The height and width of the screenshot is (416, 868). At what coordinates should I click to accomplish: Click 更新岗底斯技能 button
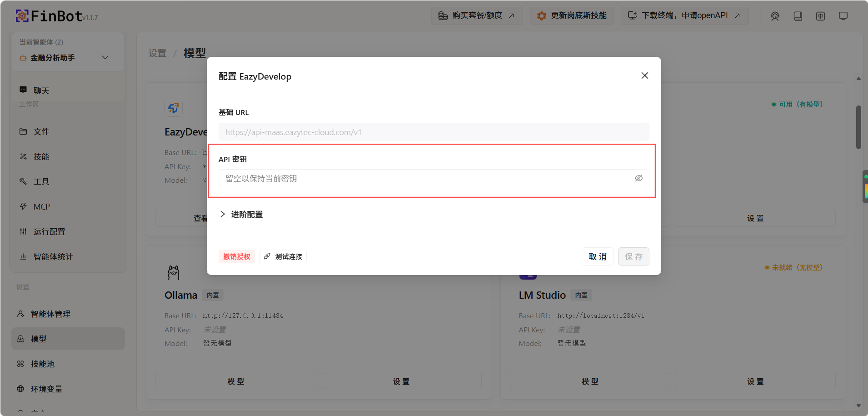(572, 16)
